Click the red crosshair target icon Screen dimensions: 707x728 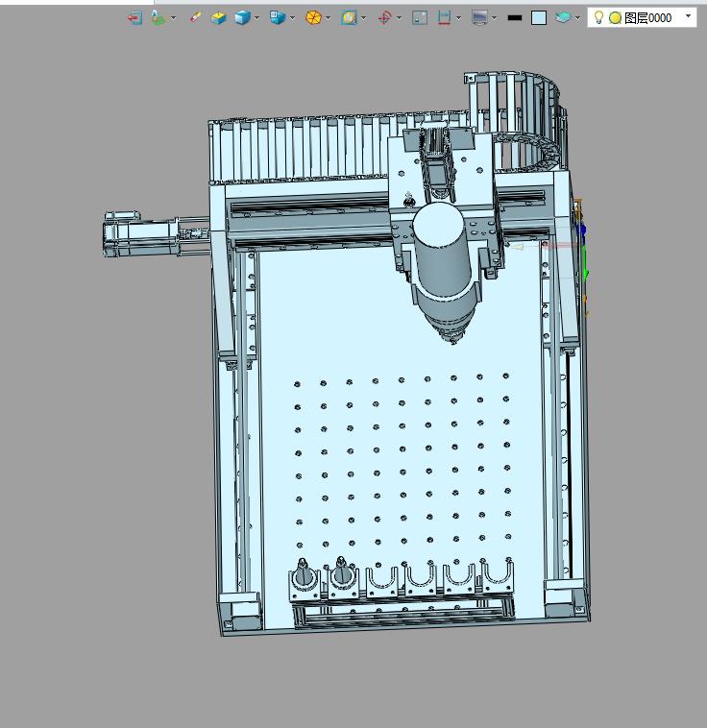pyautogui.click(x=384, y=17)
